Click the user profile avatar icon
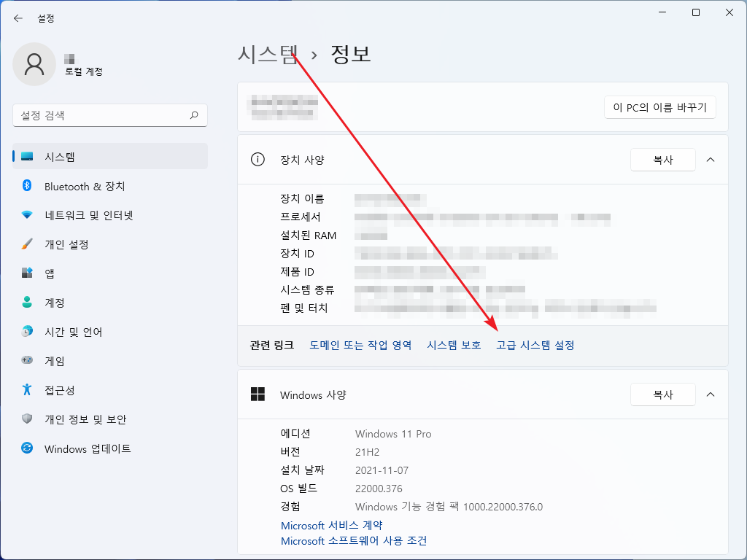The width and height of the screenshot is (747, 560). point(34,64)
